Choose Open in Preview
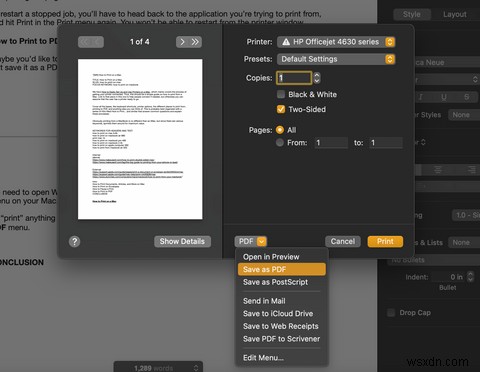Image resolution: width=480 pixels, height=372 pixels. 282,257
